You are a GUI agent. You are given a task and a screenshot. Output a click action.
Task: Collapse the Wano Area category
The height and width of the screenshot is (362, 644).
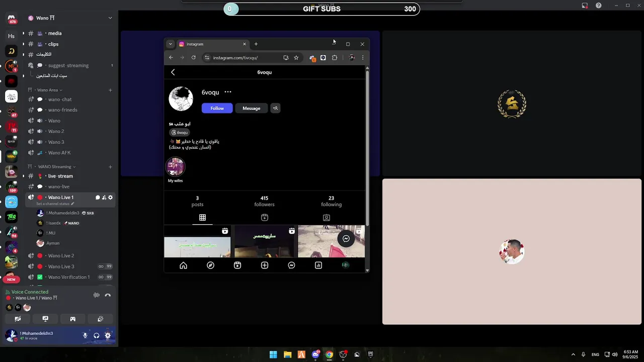tap(49, 90)
